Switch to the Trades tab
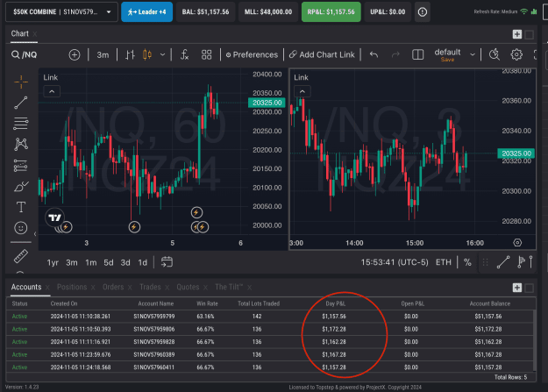Viewport: 548px width, 392px height. [x=150, y=287]
